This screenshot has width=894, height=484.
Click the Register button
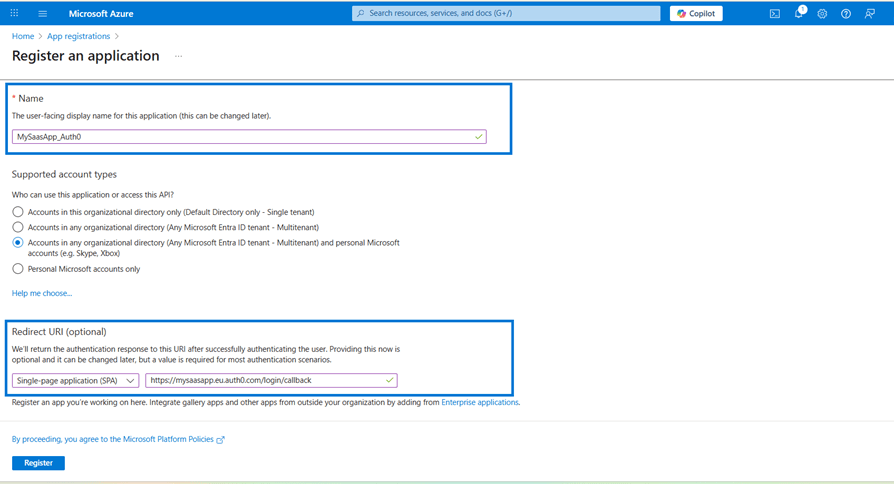38,463
